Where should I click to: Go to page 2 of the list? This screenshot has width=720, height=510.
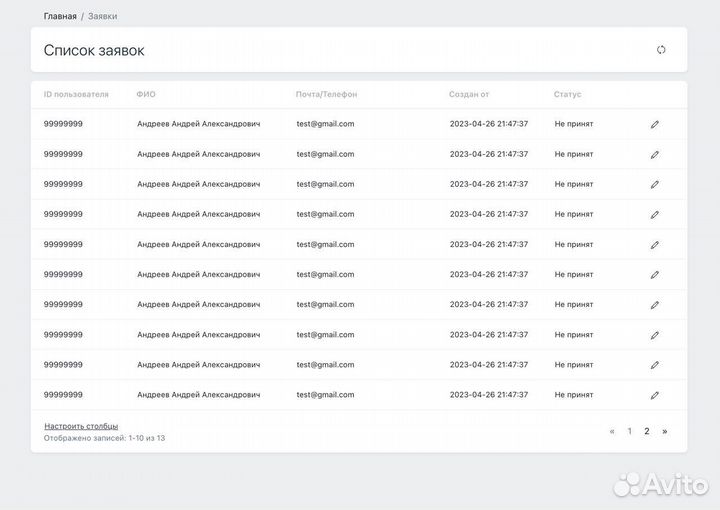point(646,431)
